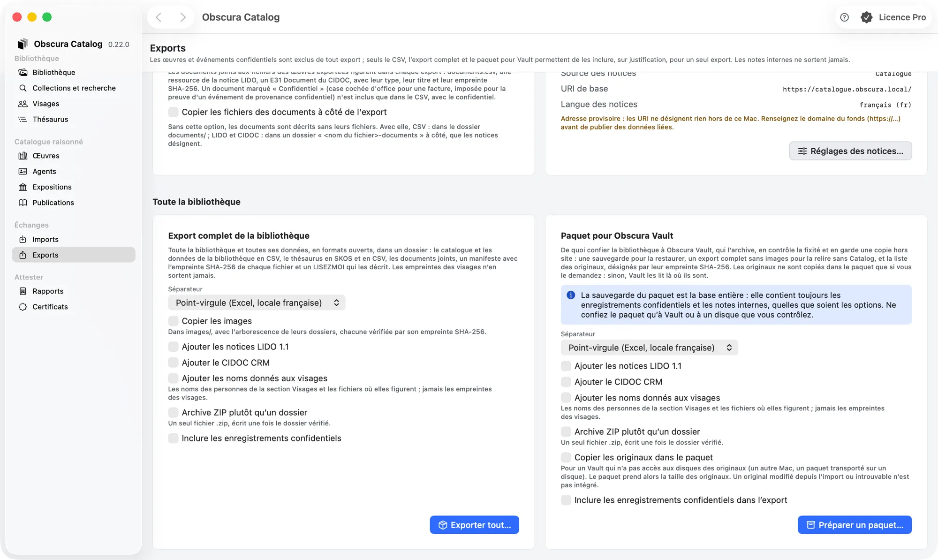Open Réglages des notices... button
Screen dimensions: 938x560
850,151
